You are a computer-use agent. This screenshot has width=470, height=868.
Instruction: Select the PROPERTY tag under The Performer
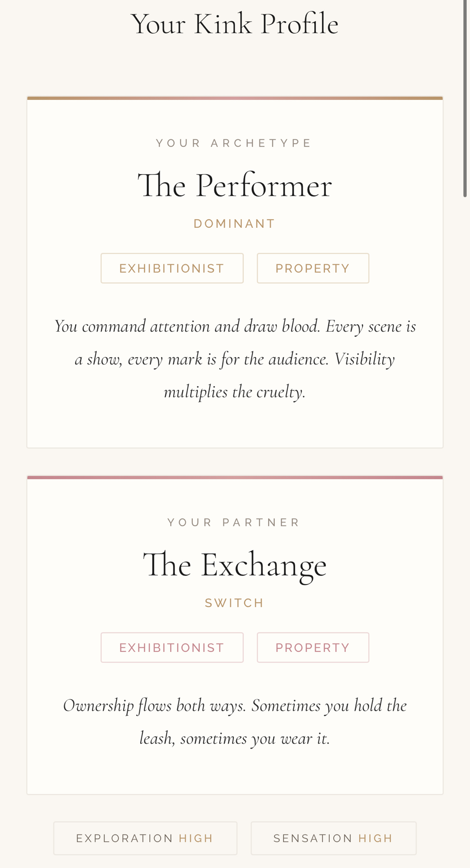tap(313, 268)
